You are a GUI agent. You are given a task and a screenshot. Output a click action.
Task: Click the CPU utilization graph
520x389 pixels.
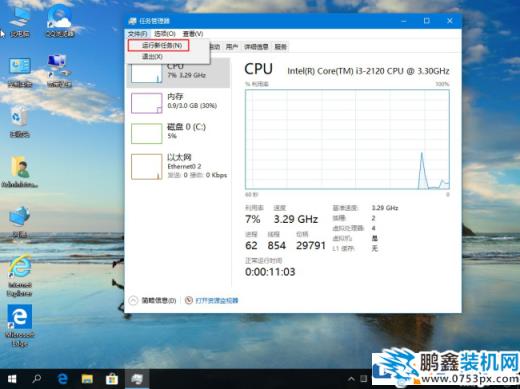(x=347, y=139)
